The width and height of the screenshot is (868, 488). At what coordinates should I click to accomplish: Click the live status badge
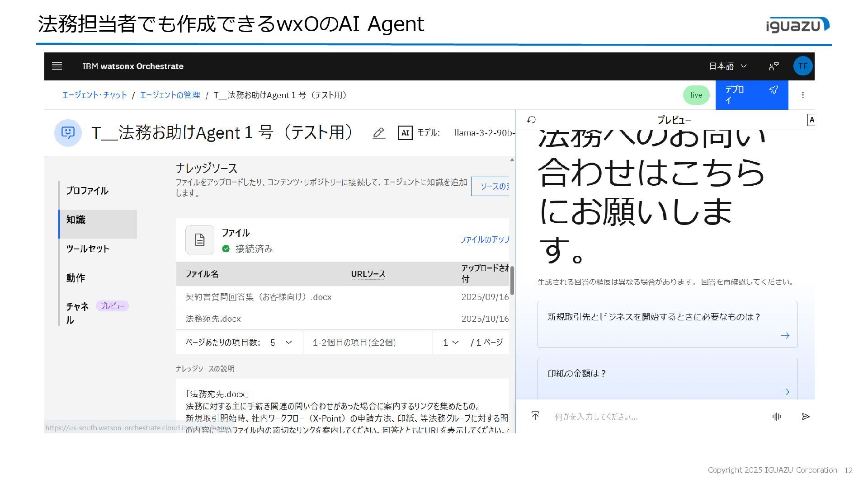click(696, 95)
